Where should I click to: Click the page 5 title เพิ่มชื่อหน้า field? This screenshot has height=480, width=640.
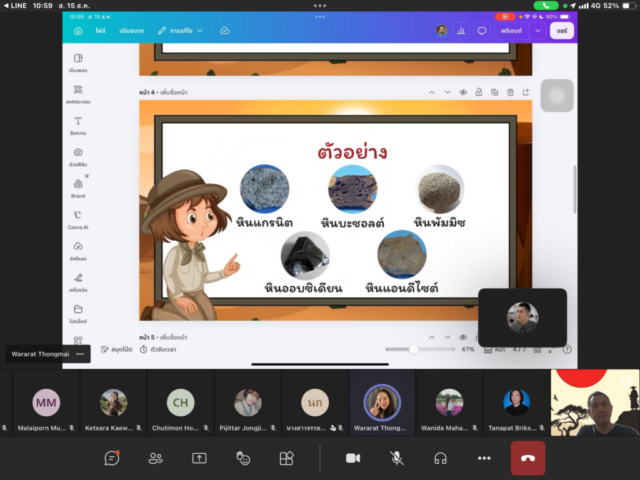[x=173, y=338]
